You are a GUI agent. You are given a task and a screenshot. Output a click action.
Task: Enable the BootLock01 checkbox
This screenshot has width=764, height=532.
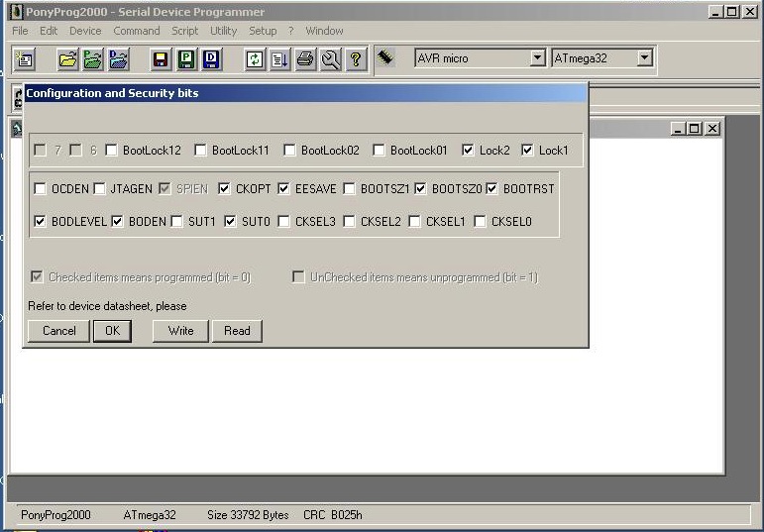[379, 150]
